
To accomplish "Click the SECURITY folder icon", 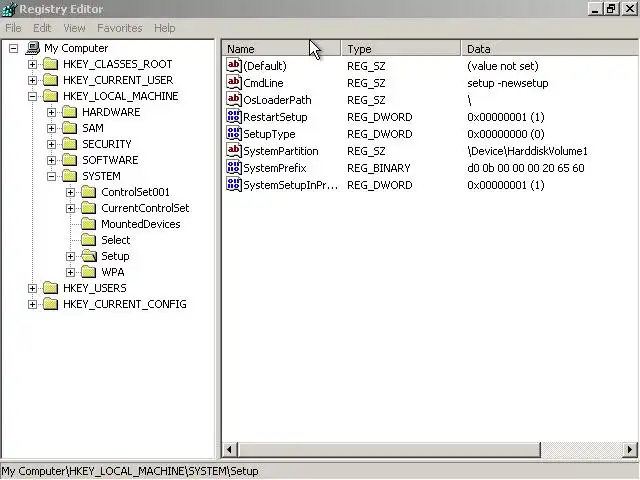I will pyautogui.click(x=70, y=144).
